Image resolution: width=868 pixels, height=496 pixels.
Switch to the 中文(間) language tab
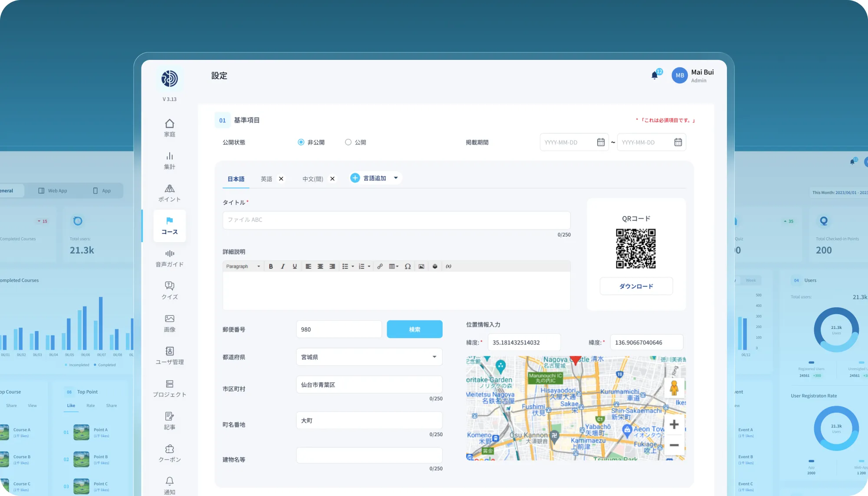[x=312, y=179]
